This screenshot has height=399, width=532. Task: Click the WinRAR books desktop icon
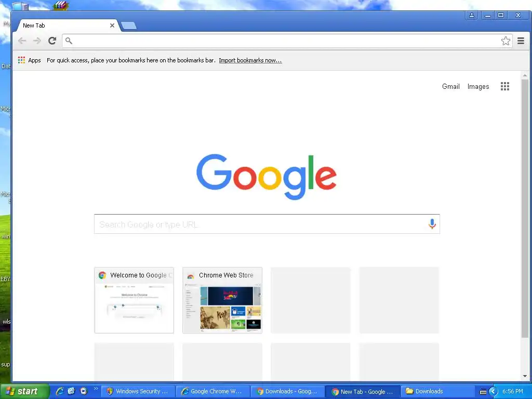pyautogui.click(x=61, y=5)
